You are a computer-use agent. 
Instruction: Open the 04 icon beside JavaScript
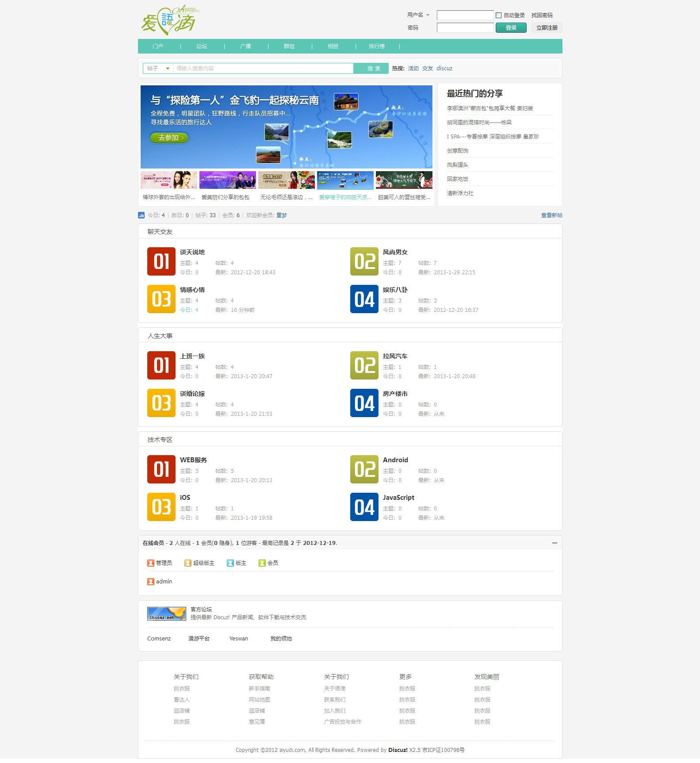[x=364, y=507]
